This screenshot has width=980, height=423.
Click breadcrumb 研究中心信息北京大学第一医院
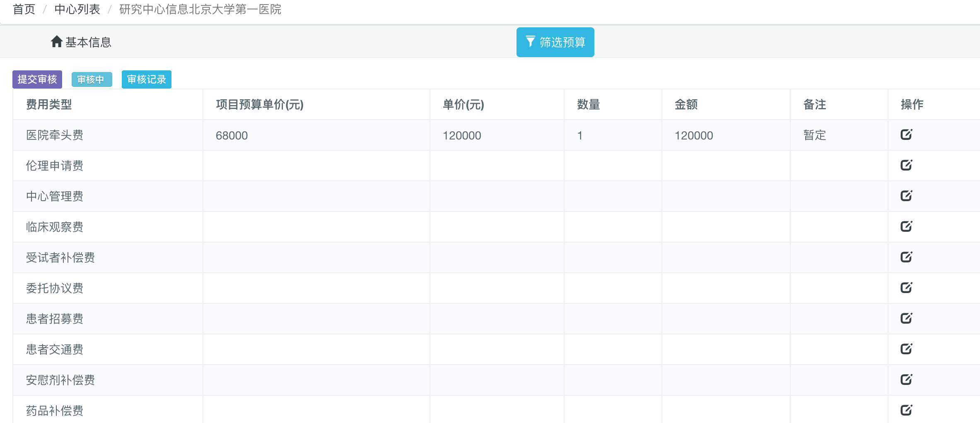tap(200, 9)
